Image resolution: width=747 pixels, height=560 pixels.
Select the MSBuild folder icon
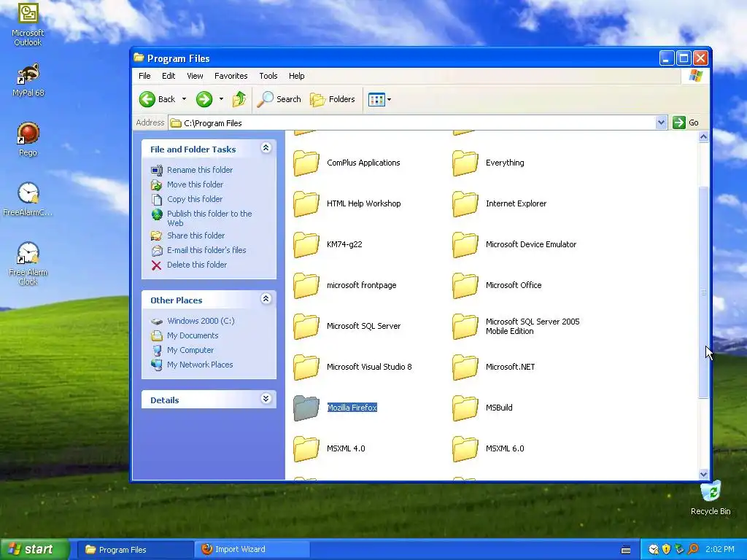(x=465, y=408)
